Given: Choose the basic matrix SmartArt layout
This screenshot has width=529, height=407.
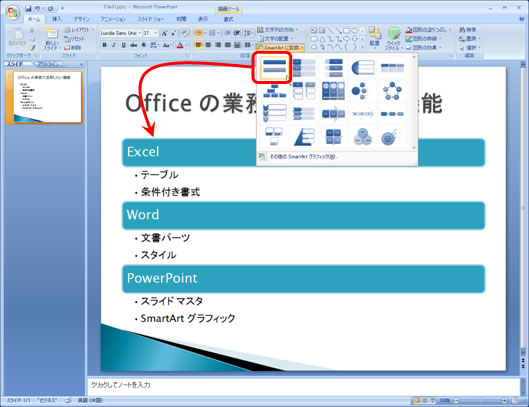Looking at the screenshot, I should [x=333, y=137].
